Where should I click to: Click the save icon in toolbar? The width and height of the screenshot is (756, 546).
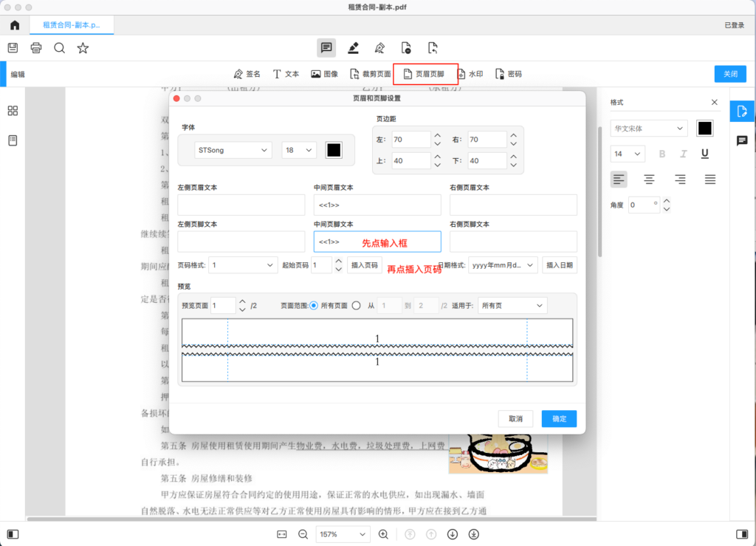click(13, 48)
